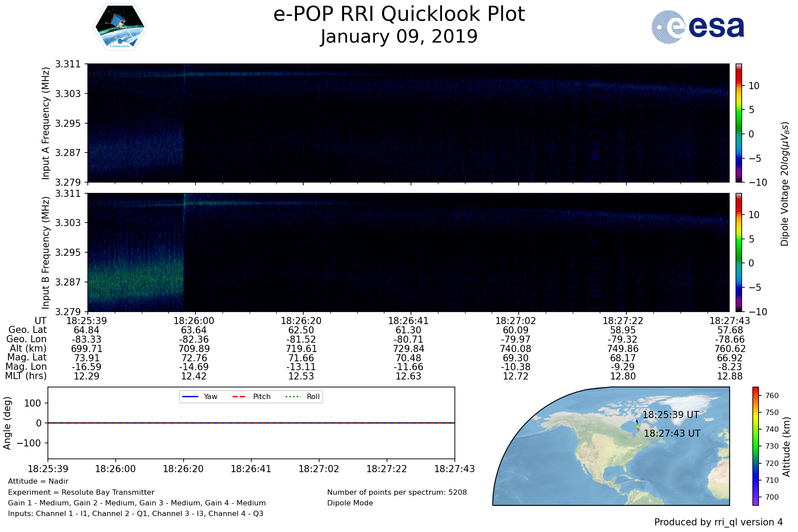Click the 'Input A Frequency (MHz)' axis label
The width and height of the screenshot is (798, 532).
(x=45, y=123)
